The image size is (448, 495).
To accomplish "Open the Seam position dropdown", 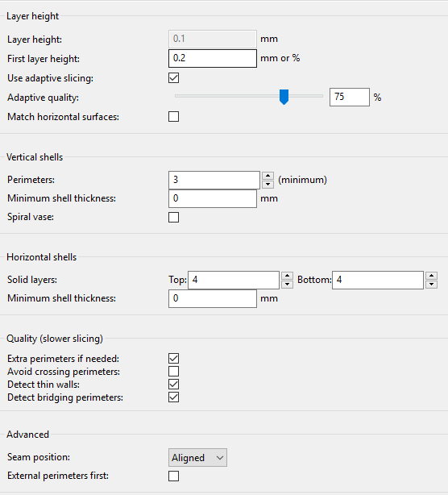I will pos(197,457).
